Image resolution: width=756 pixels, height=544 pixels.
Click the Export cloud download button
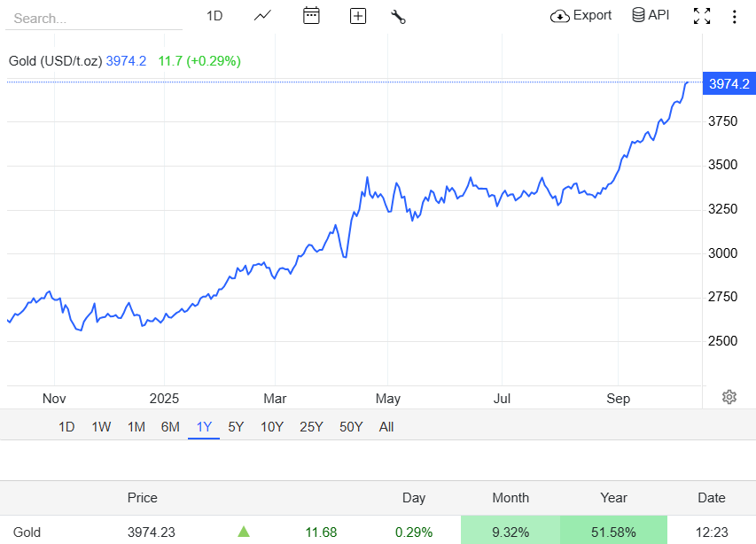581,15
